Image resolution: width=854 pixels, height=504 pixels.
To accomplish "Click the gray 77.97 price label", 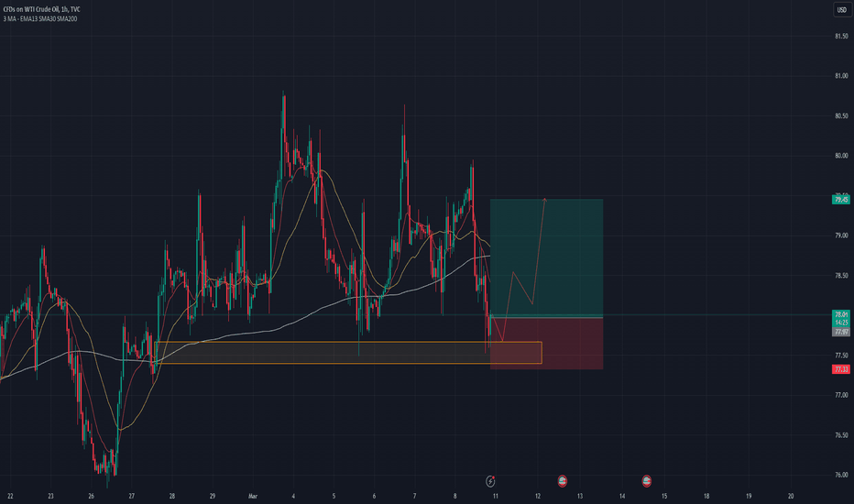I will coord(841,332).
